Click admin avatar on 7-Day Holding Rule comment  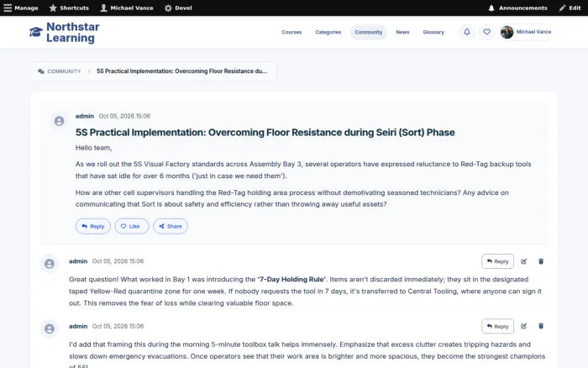(x=50, y=264)
